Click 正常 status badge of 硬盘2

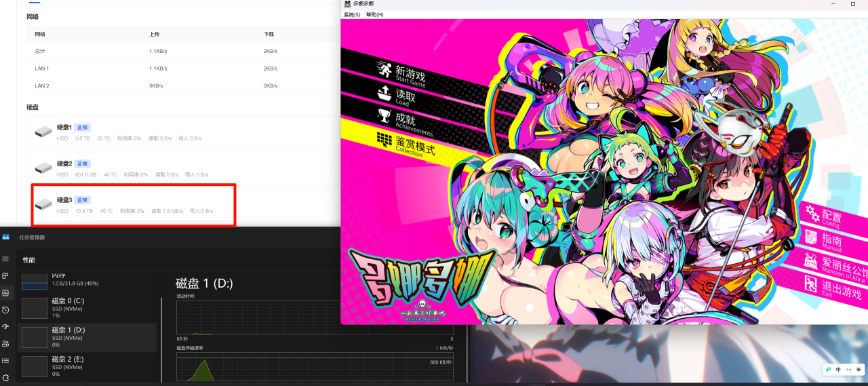click(81, 163)
